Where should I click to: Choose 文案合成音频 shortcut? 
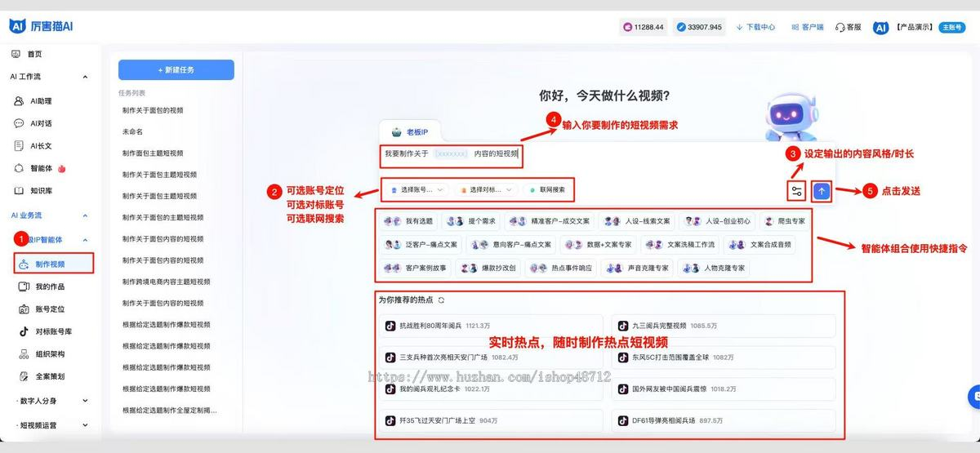[x=759, y=244]
